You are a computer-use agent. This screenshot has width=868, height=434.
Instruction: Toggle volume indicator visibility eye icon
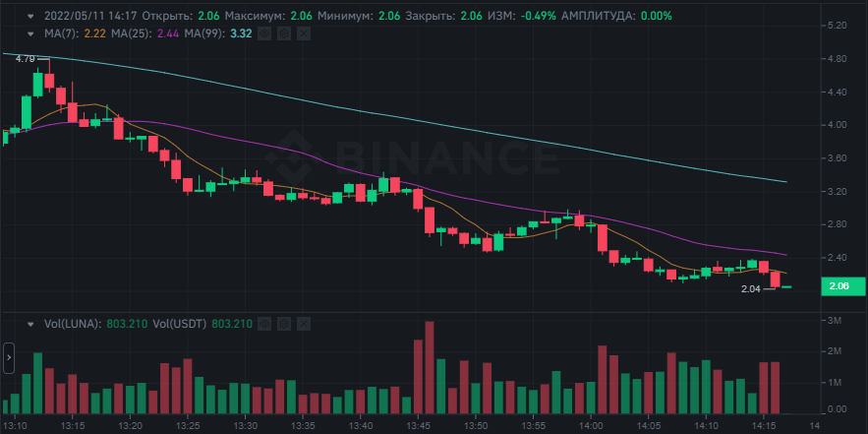click(x=266, y=323)
